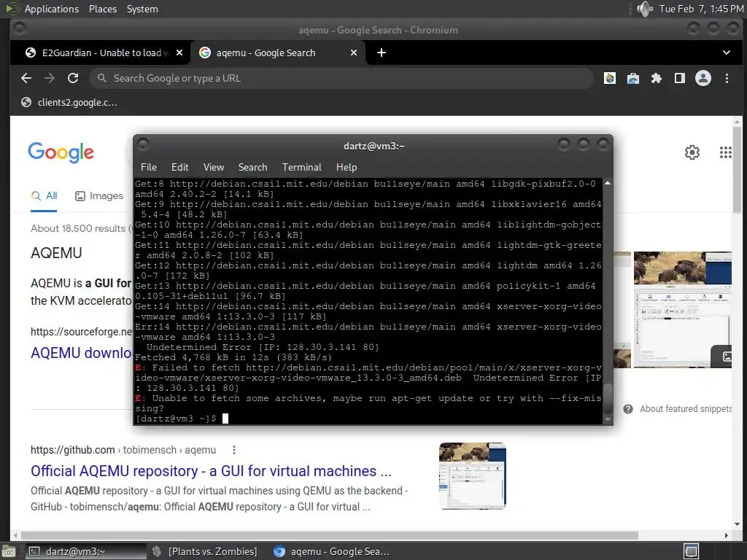Screen dimensions: 747x560
Task: Switch to the dartz@vm3 terminal taskbar item
Action: pos(85,551)
